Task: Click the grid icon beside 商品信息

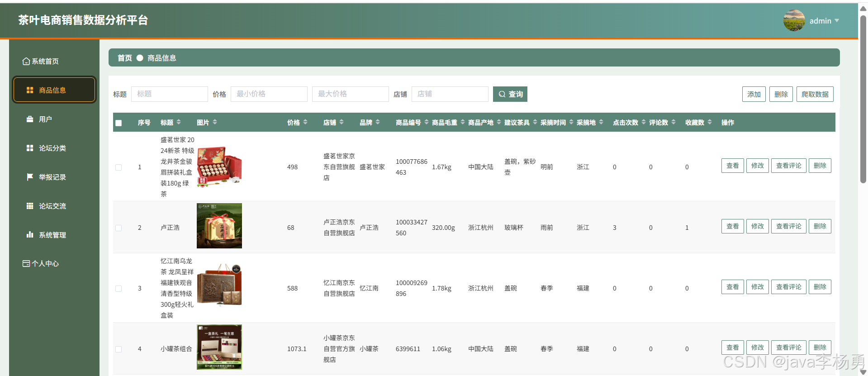Action: click(x=30, y=90)
